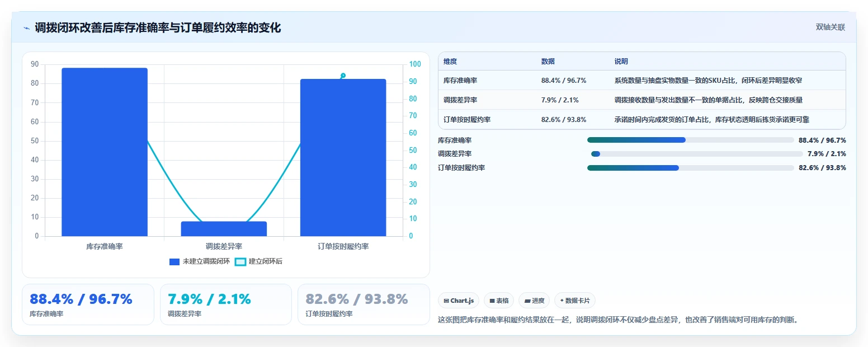Click description starting with 承诺时间内完成发货
Screen dimensions: 868x347
(712, 120)
